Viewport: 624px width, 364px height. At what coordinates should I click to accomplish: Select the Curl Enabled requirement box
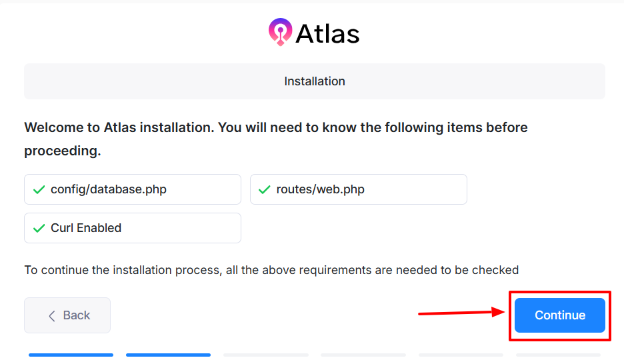click(133, 228)
